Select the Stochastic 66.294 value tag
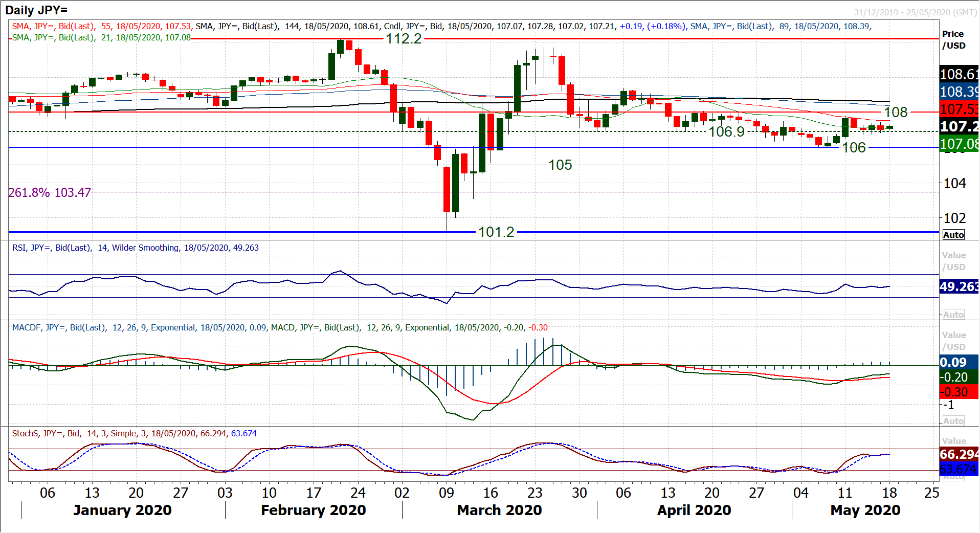 pyautogui.click(x=959, y=454)
